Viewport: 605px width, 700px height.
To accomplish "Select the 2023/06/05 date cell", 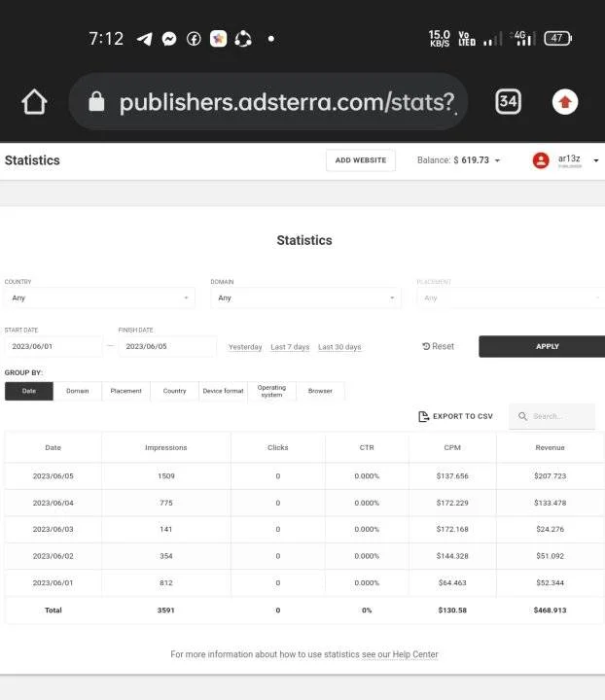I will pyautogui.click(x=53, y=475).
